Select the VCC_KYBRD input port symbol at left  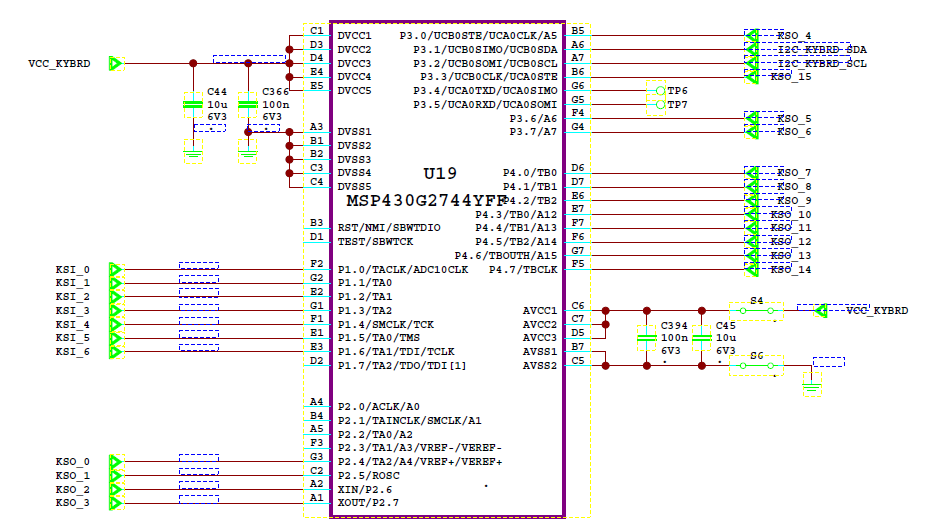(116, 63)
